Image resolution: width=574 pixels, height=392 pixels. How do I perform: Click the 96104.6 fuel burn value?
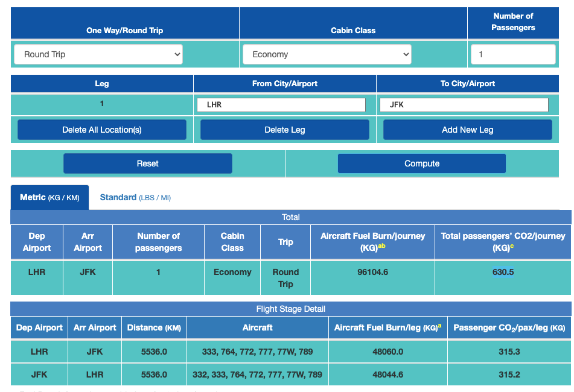pos(372,272)
